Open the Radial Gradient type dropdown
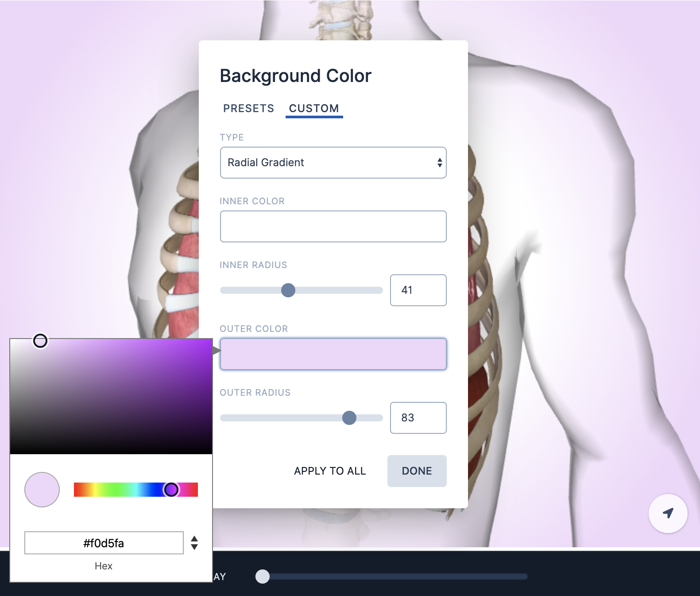 tap(333, 163)
